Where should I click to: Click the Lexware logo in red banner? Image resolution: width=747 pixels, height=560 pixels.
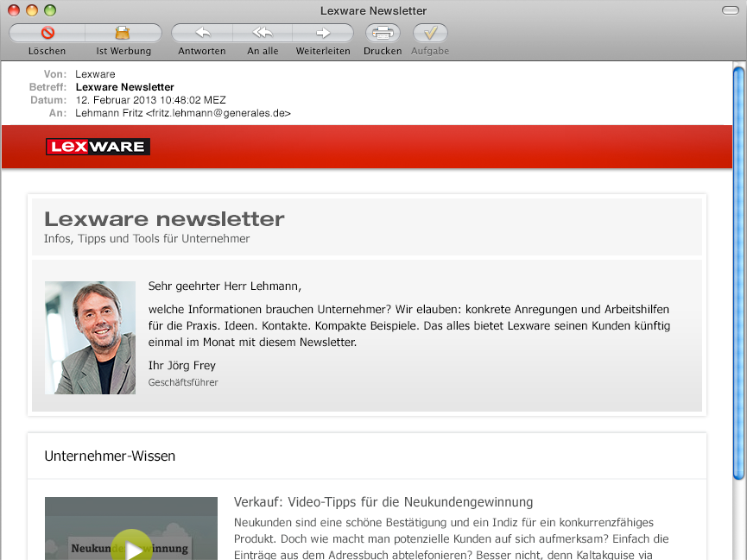pos(98,147)
